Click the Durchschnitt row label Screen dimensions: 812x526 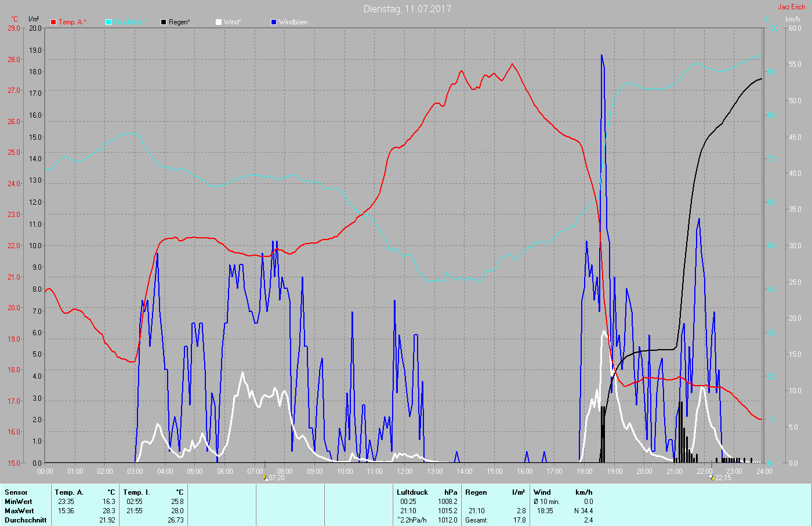(x=26, y=520)
